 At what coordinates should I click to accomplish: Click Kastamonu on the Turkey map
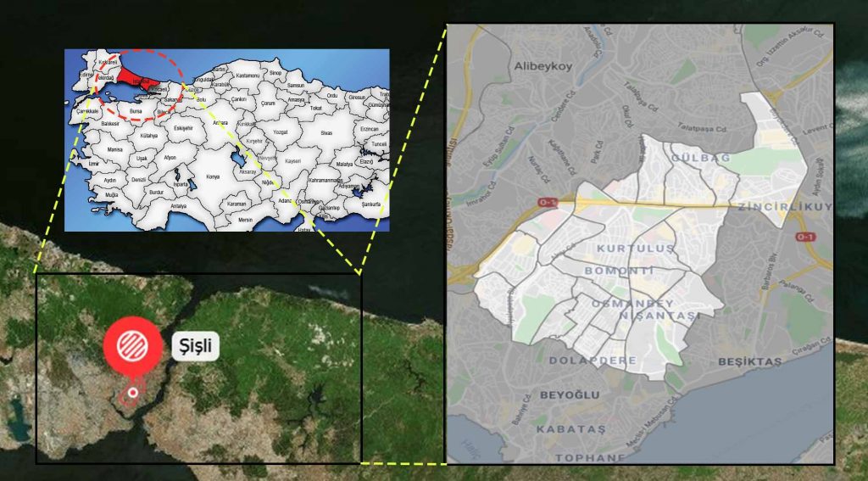pos(248,76)
